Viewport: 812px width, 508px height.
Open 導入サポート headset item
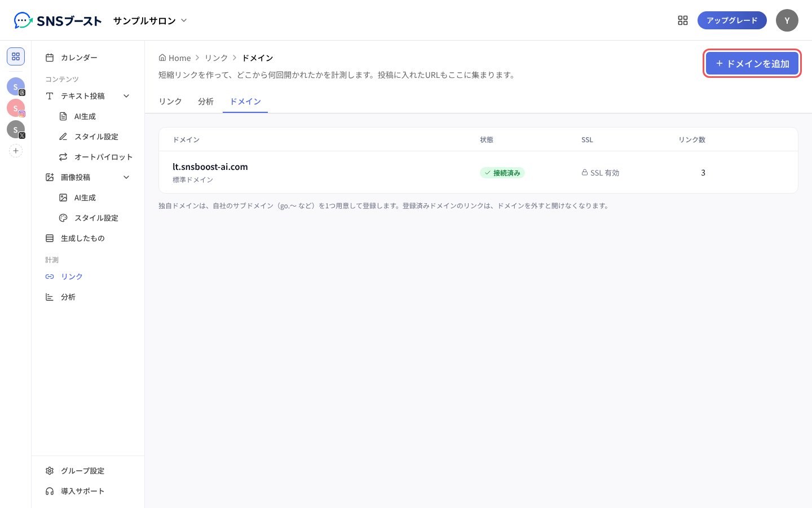[x=88, y=491]
